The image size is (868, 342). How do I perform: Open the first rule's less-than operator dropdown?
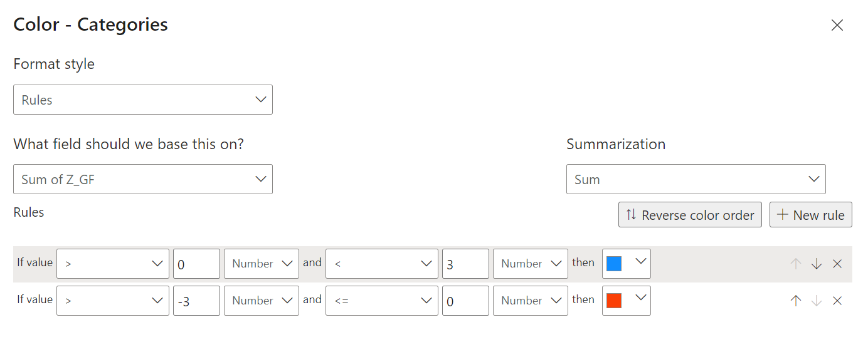coord(382,264)
